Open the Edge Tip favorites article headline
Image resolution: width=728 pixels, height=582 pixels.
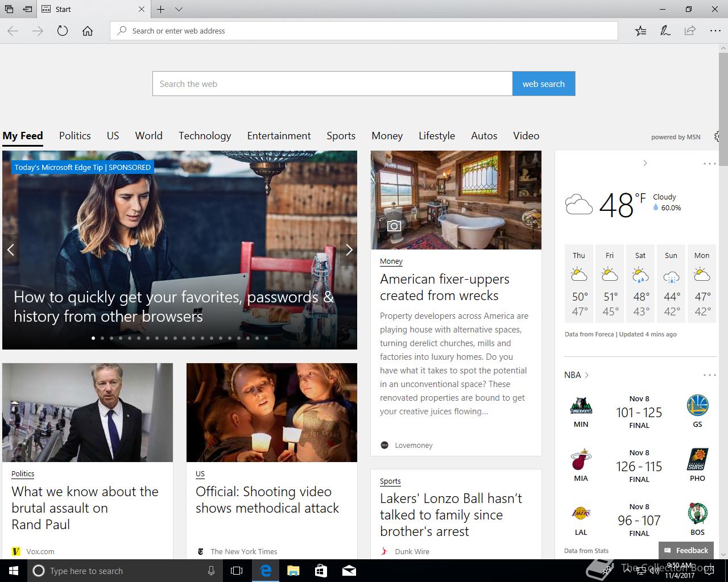173,306
